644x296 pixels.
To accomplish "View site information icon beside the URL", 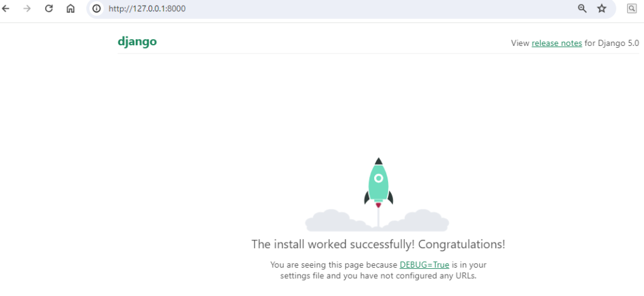I will [96, 9].
